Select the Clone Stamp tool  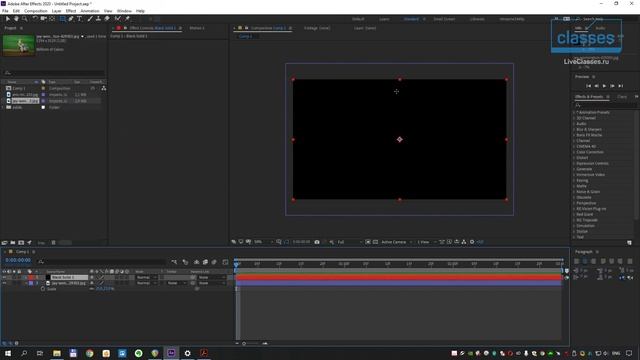[x=98, y=19]
